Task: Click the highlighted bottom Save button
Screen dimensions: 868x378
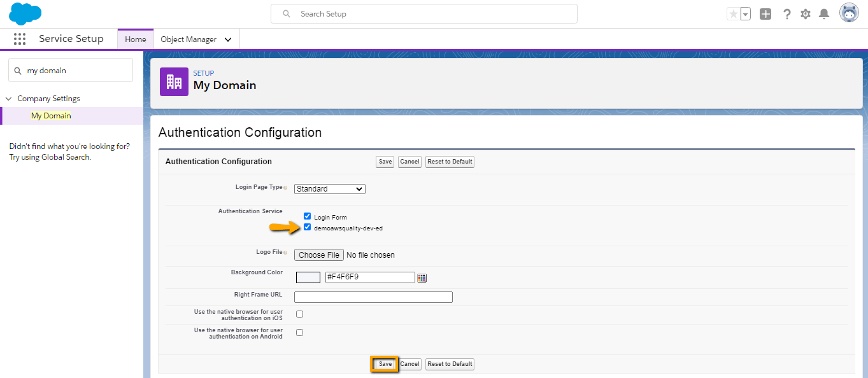Action: [x=385, y=364]
